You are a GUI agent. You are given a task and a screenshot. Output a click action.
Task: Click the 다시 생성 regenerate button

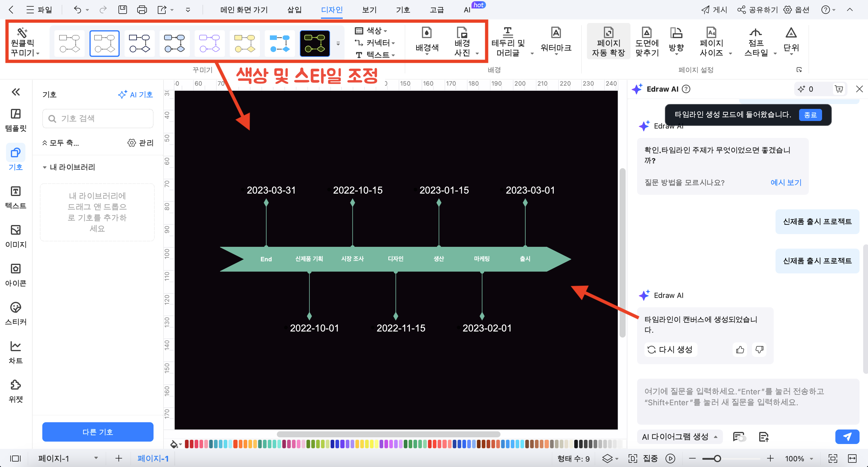(671, 349)
